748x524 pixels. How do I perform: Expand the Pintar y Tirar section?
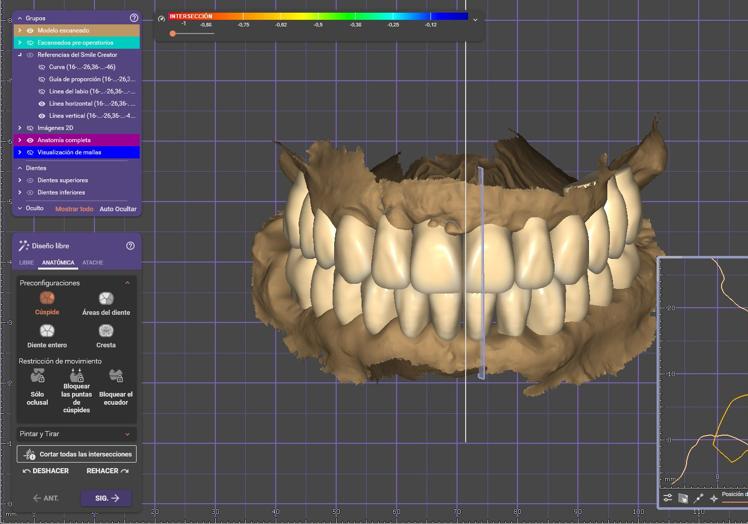(x=127, y=434)
